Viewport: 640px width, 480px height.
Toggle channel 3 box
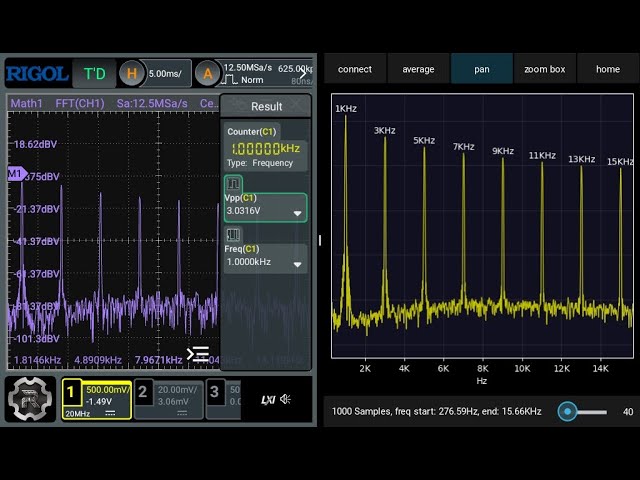click(224, 399)
